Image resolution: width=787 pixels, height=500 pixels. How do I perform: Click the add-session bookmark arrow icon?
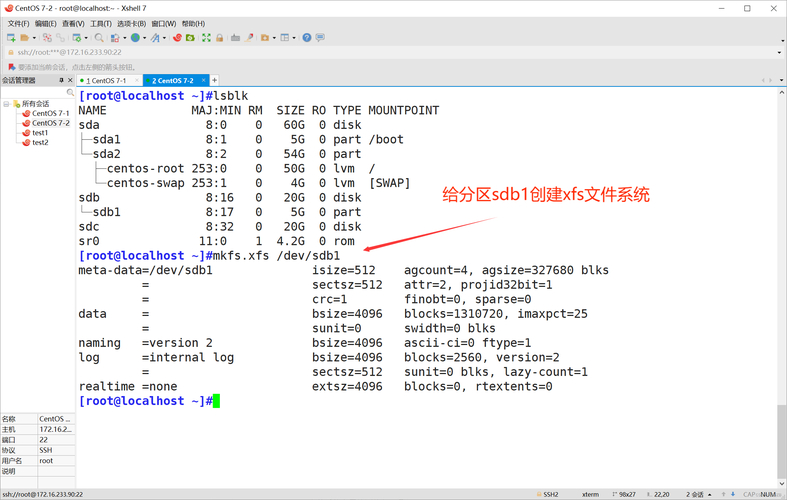[x=12, y=67]
